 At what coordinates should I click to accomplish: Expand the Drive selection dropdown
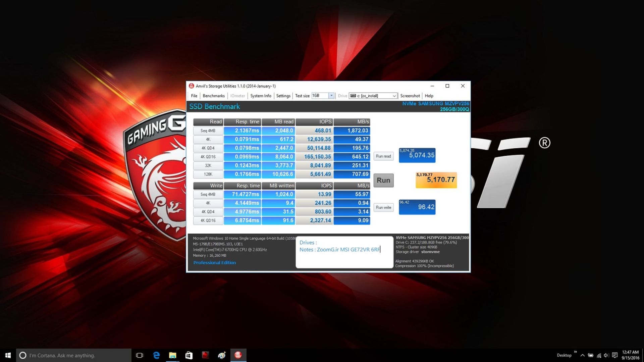[394, 96]
